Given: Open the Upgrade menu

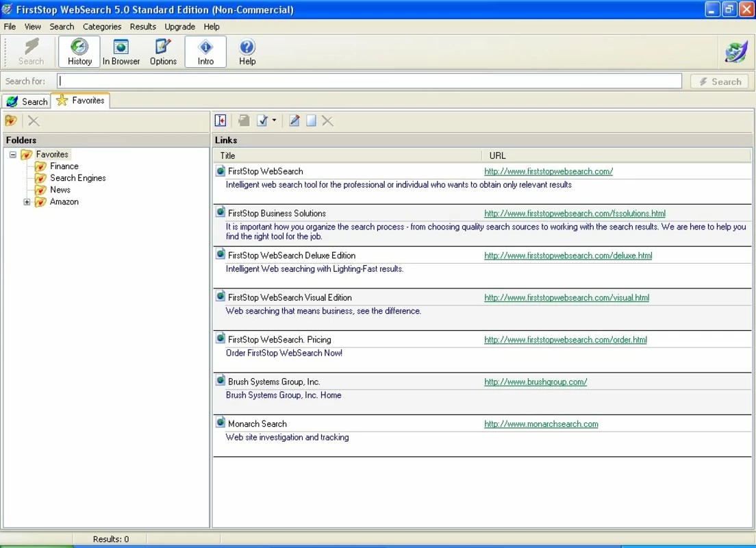Looking at the screenshot, I should coord(180,27).
